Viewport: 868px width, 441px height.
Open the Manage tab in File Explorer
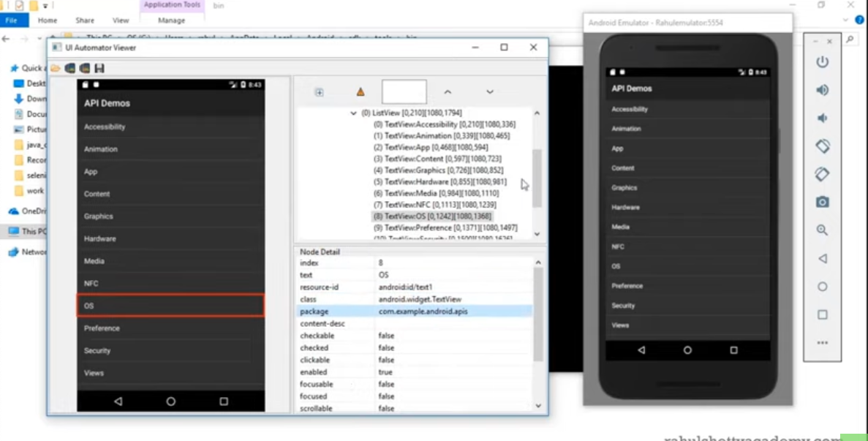coord(172,20)
